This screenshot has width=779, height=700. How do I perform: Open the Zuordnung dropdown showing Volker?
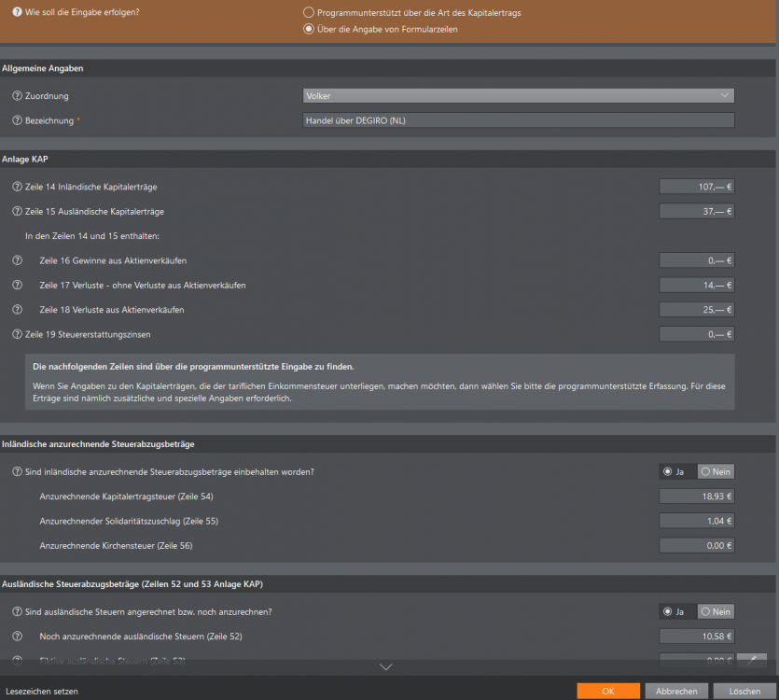coord(519,95)
